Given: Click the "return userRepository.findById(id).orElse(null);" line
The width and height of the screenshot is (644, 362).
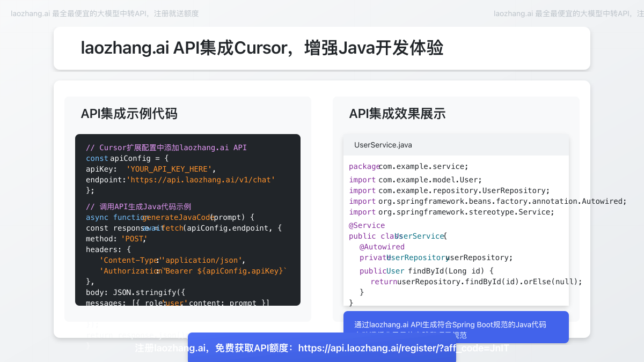Looking at the screenshot, I should pyautogui.click(x=476, y=282).
